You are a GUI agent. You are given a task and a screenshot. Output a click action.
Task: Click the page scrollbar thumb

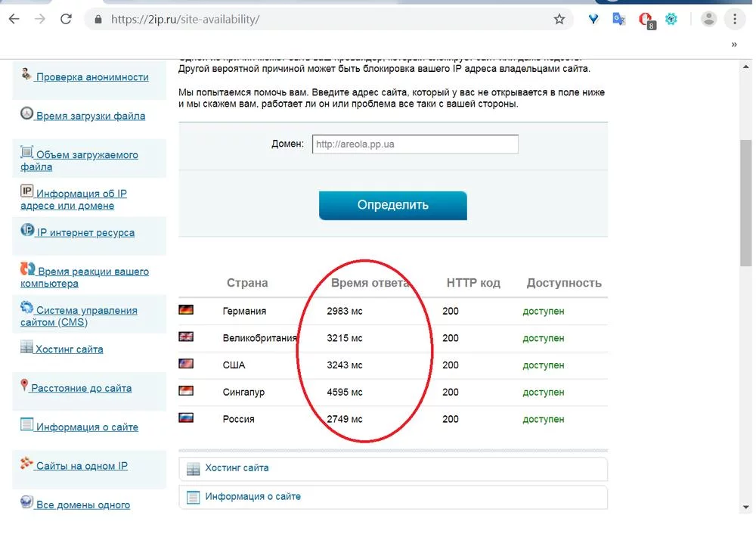pos(746,203)
